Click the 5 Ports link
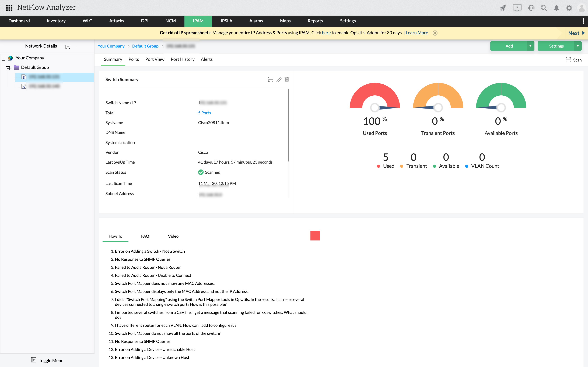Viewport: 588px width, 367px height. click(x=204, y=113)
